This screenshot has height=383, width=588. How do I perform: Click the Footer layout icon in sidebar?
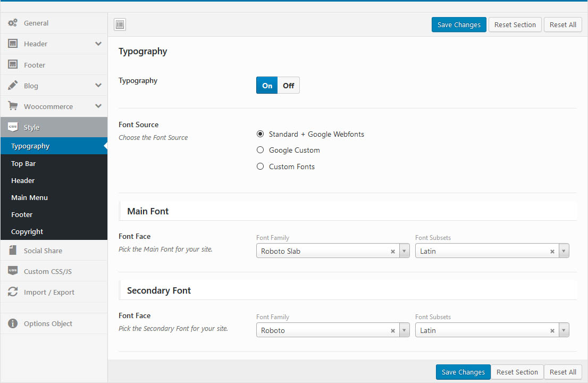click(x=13, y=64)
